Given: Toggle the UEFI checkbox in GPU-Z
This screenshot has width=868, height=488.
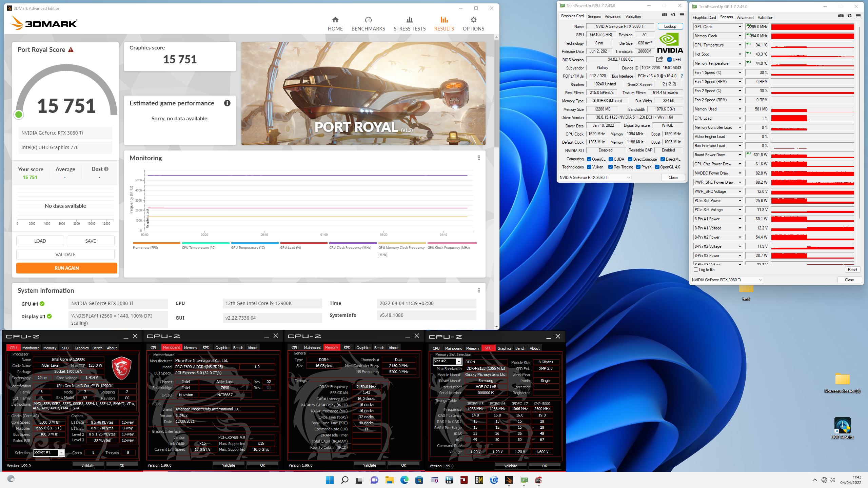Looking at the screenshot, I should coord(669,60).
